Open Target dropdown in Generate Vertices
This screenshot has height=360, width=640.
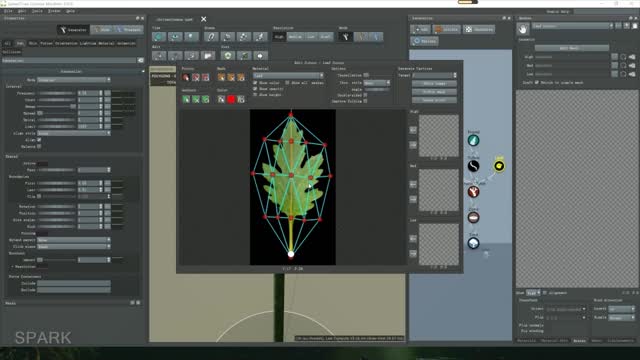point(434,76)
